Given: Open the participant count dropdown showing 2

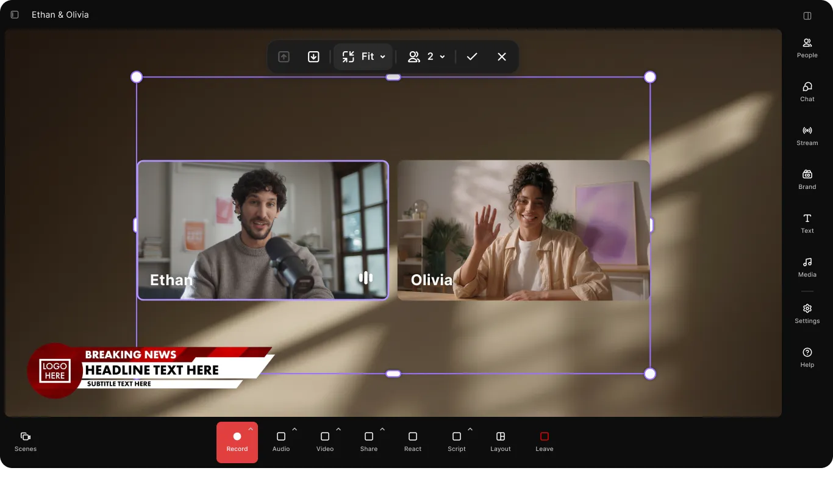Looking at the screenshot, I should click(426, 57).
